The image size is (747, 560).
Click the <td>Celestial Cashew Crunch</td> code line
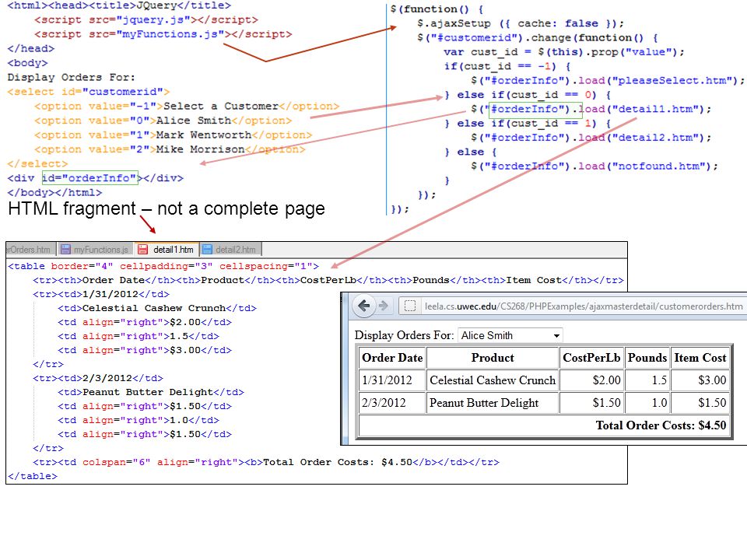tap(156, 308)
